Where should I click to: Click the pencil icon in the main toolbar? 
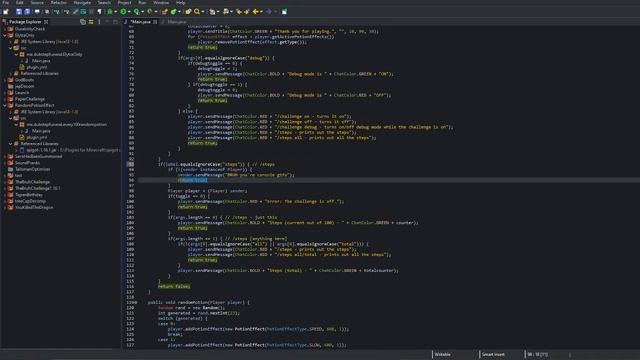[76, 12]
